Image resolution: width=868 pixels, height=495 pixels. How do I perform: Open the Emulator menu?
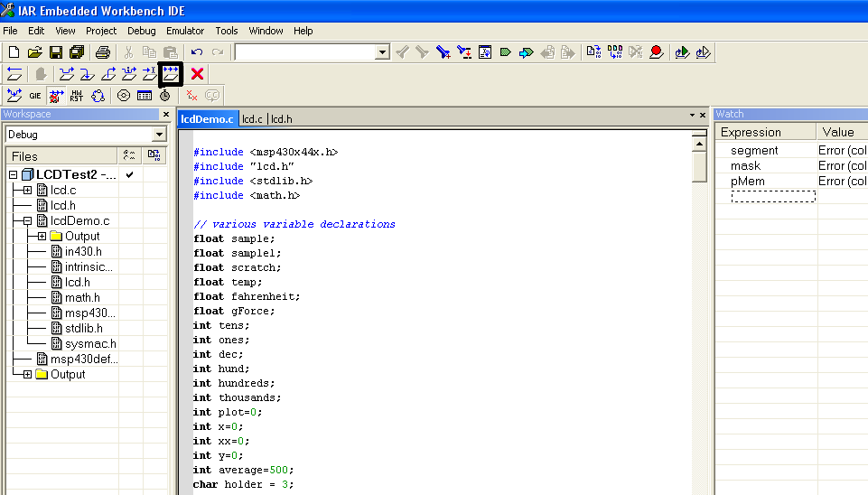[x=184, y=31]
